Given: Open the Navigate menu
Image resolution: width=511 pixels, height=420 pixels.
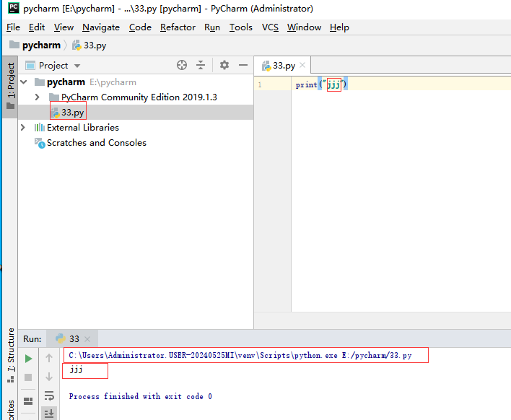Looking at the screenshot, I should coord(101,27).
